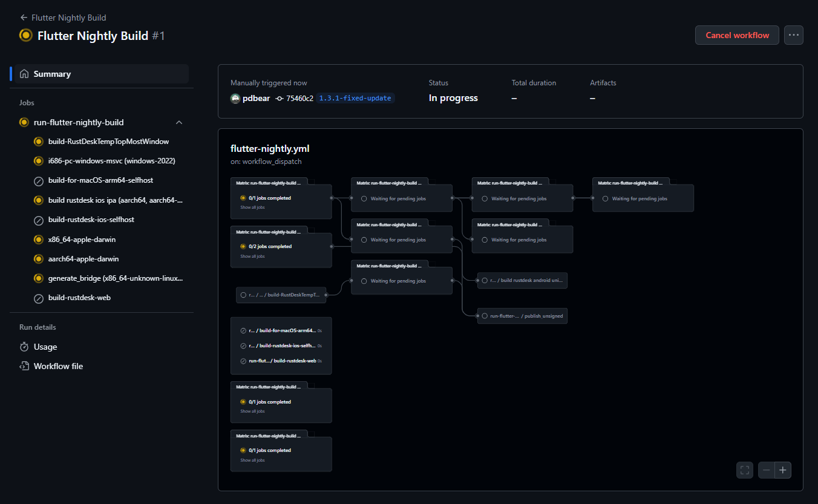
Task: Click in-progress icon beside generate_bridge job
Action: pyautogui.click(x=38, y=278)
